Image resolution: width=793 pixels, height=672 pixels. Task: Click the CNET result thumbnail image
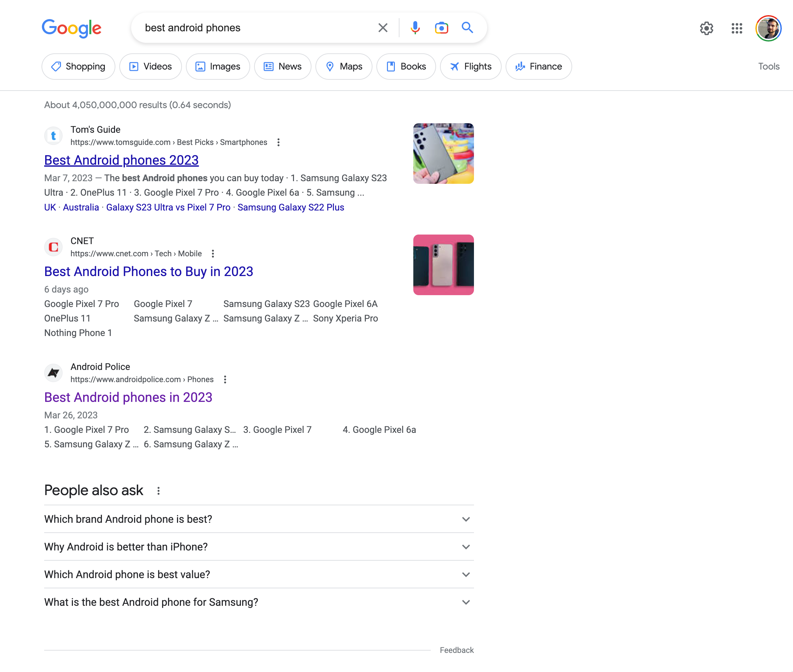click(443, 265)
